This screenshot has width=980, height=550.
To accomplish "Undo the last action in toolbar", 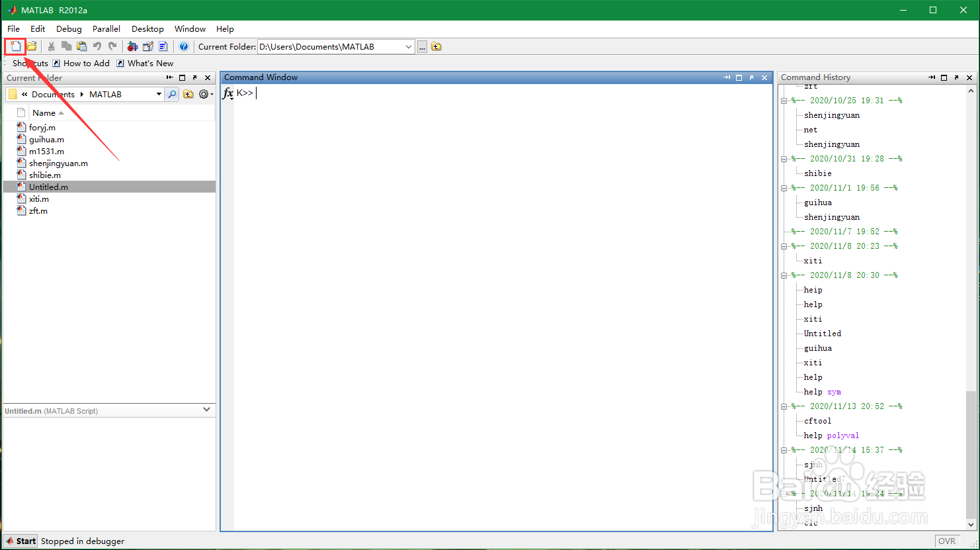I will 97,46.
